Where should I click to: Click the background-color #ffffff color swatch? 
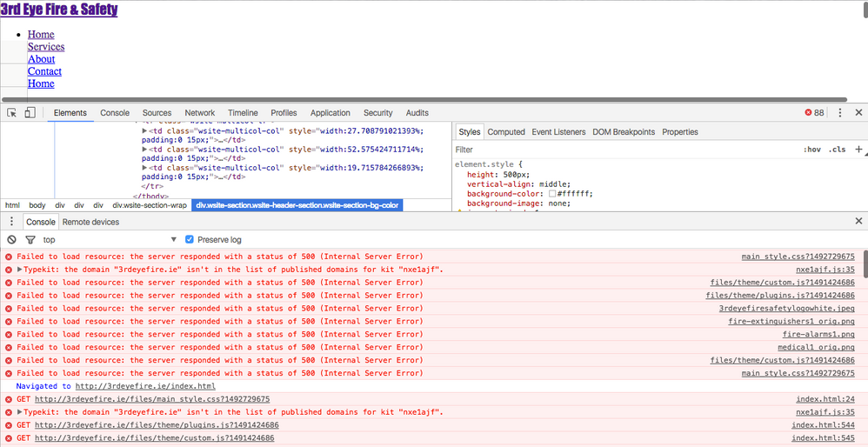(x=552, y=194)
